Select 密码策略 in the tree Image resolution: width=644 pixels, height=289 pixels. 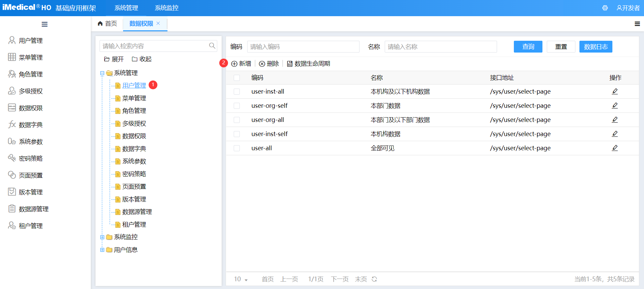click(x=134, y=174)
